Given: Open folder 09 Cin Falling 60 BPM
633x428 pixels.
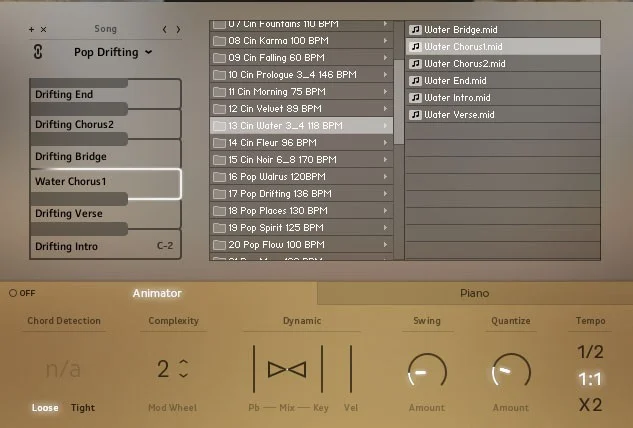Looking at the screenshot, I should [x=301, y=58].
